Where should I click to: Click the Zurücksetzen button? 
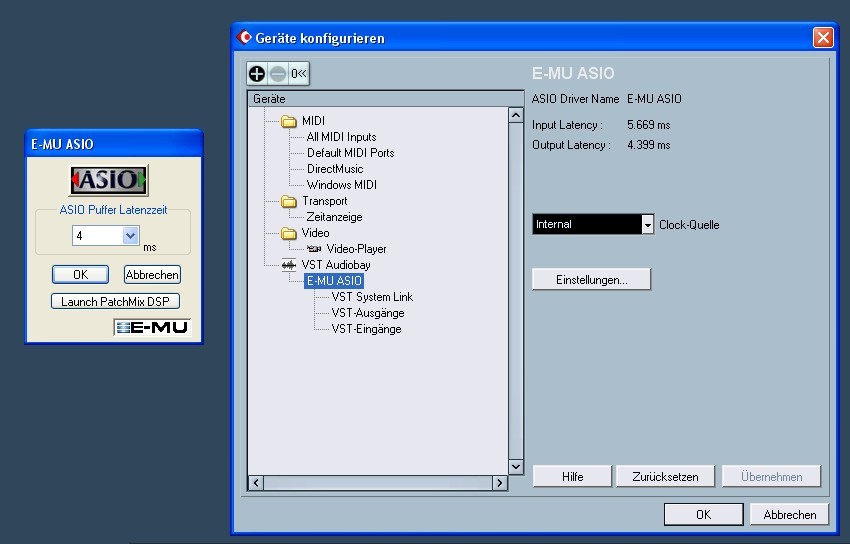(x=665, y=476)
